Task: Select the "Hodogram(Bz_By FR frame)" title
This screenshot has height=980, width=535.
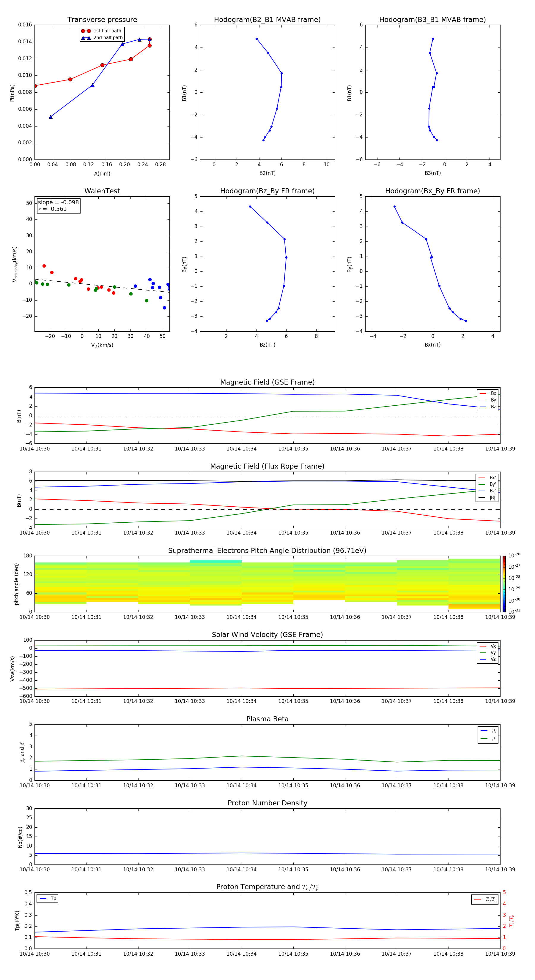Action: [x=267, y=191]
